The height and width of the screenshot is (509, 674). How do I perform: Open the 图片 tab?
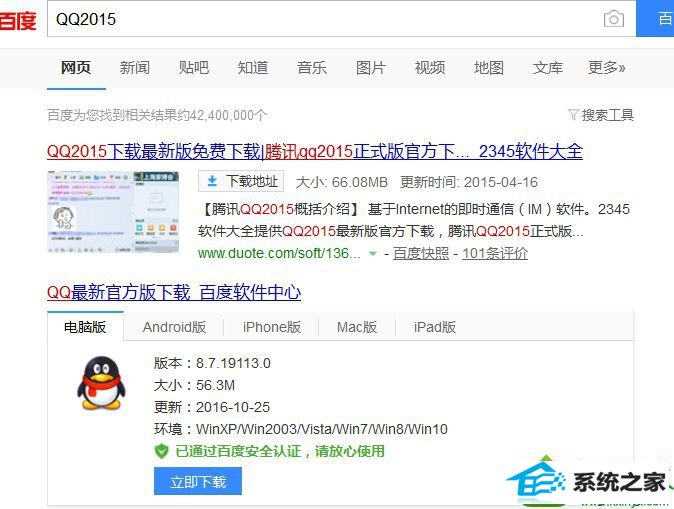coord(371,68)
